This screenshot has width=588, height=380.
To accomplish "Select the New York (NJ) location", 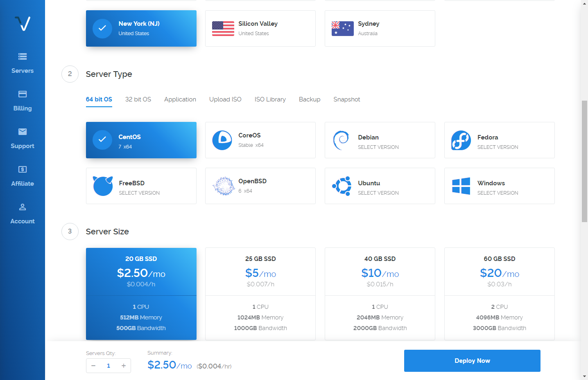I will click(x=141, y=28).
